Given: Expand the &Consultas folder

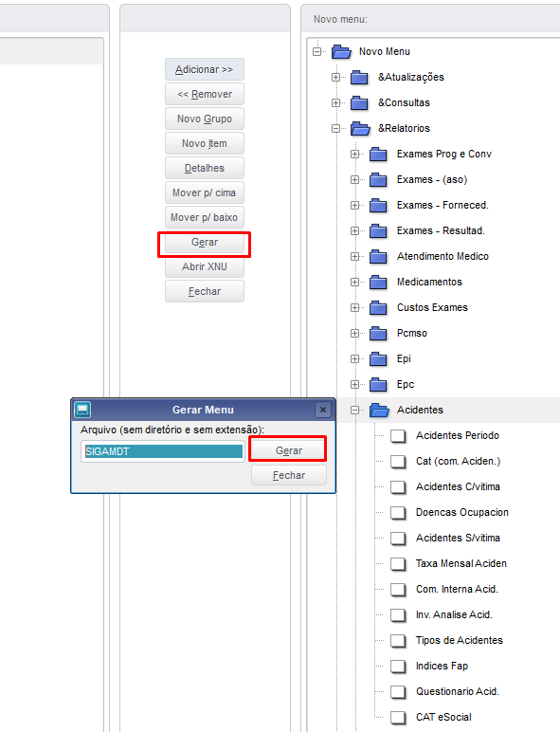Looking at the screenshot, I should pyautogui.click(x=336, y=102).
